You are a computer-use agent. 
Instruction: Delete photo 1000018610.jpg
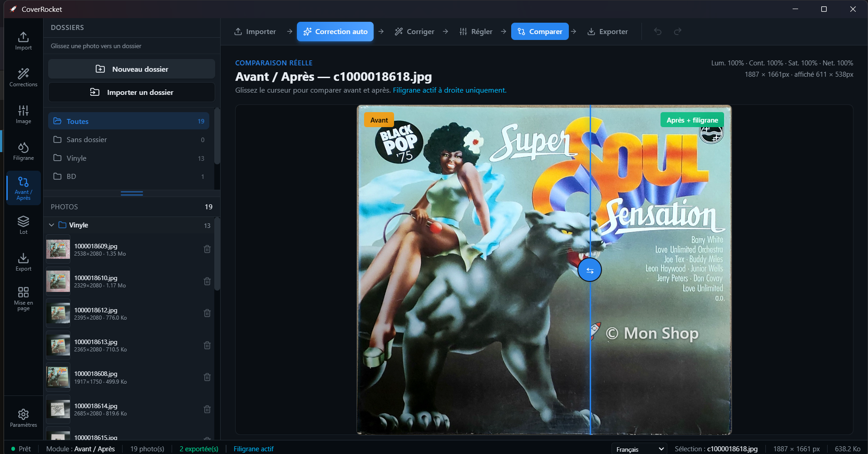pos(207,281)
